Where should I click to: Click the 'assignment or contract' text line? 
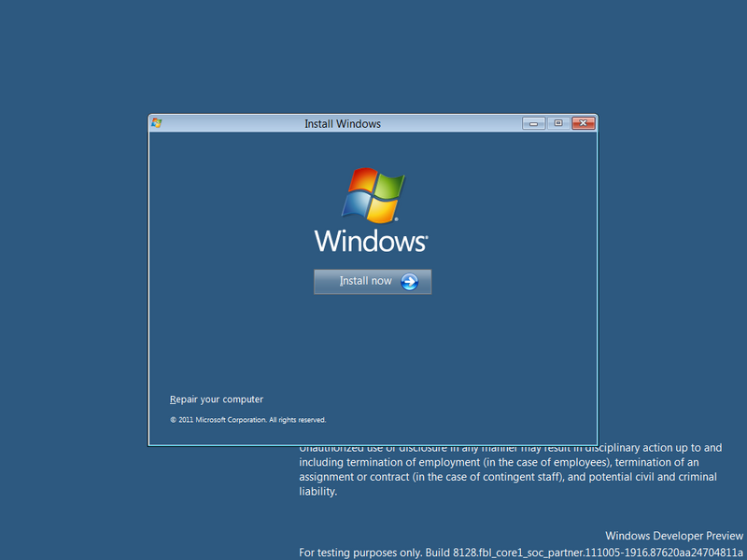point(508,477)
